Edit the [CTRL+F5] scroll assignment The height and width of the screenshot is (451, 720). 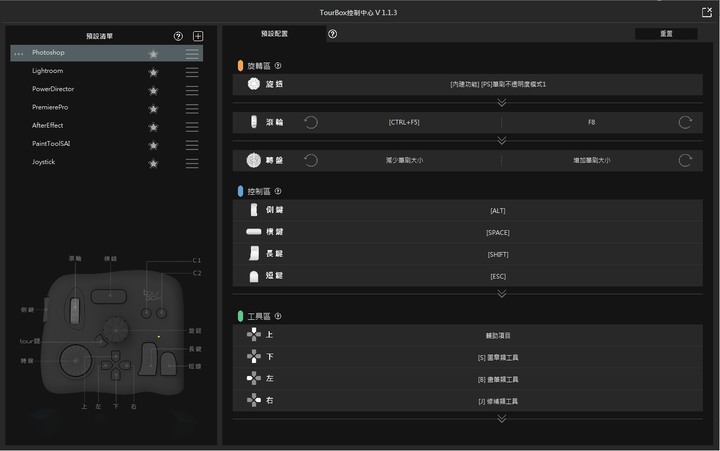point(404,122)
